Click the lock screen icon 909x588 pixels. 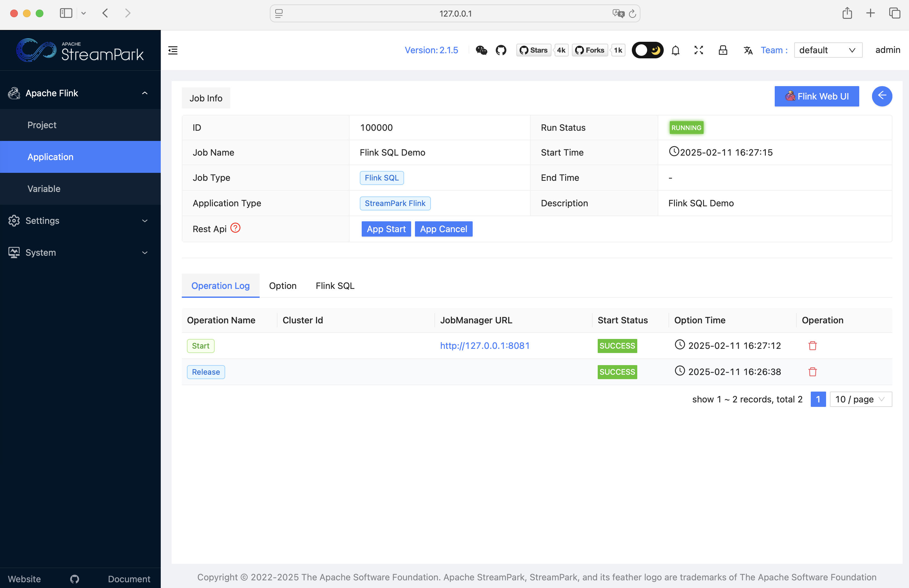click(x=723, y=50)
